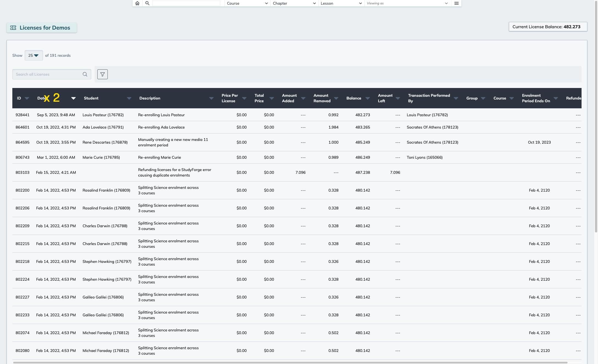This screenshot has height=364, width=598.
Task: Expand the Course dropdown in top bar
Action: tap(247, 3)
